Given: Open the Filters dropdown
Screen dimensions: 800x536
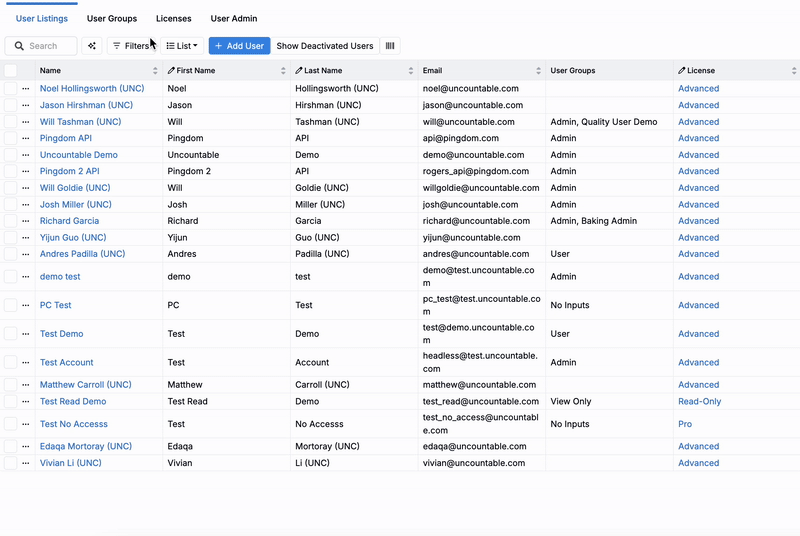Looking at the screenshot, I should tap(130, 46).
